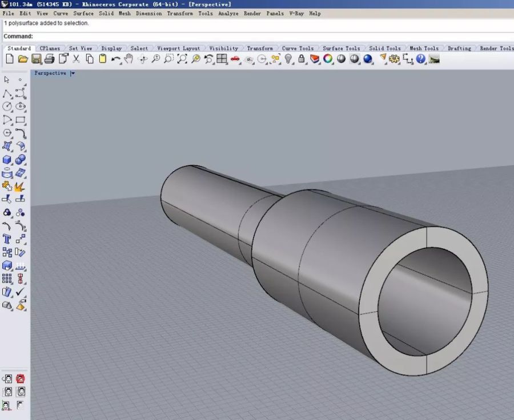Viewport: 514px width, 420px height.
Task: Open the Perspective viewport dropdown arrow
Action: point(73,73)
